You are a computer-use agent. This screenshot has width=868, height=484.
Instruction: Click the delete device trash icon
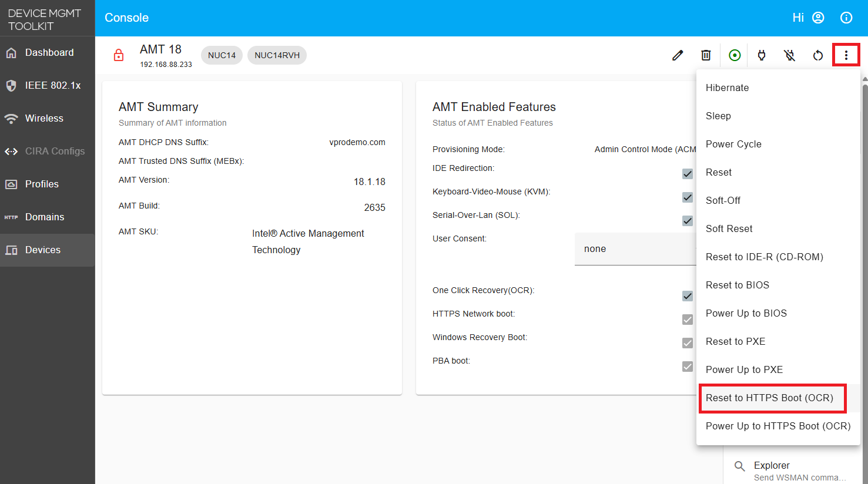pyautogui.click(x=706, y=55)
